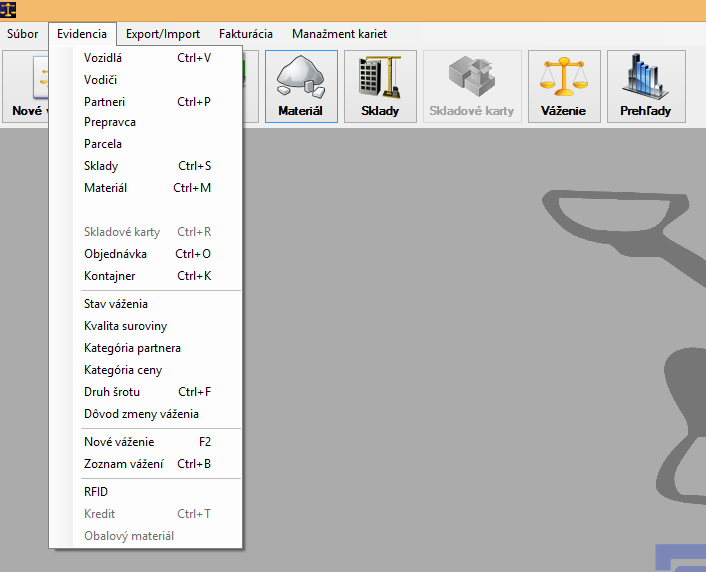Click the app icon in title bar
The height and width of the screenshot is (572, 706).
tap(10, 10)
